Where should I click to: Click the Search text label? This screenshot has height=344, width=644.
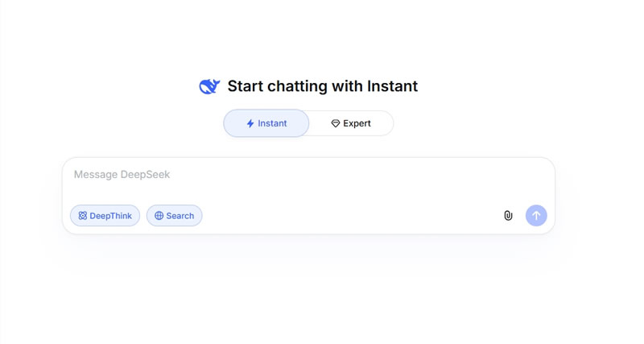click(180, 216)
